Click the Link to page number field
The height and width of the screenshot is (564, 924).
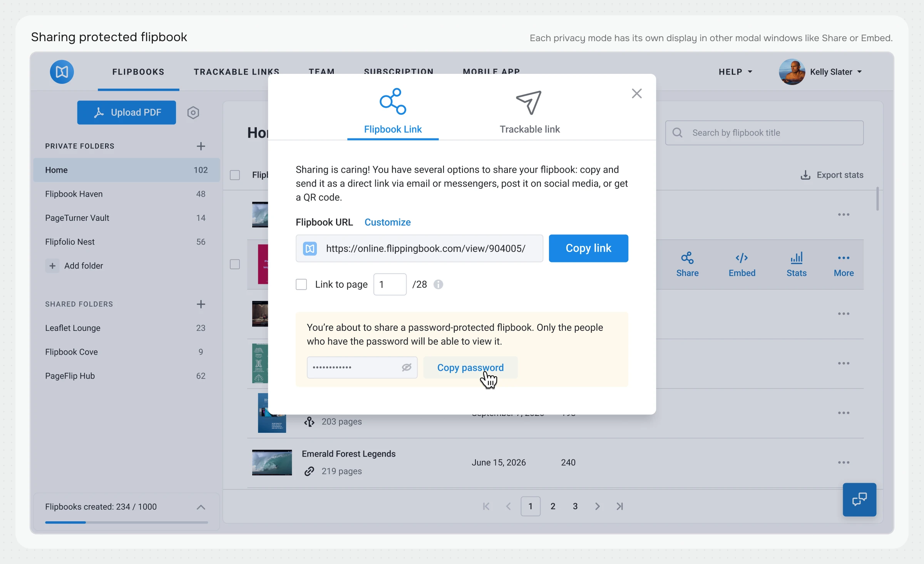(x=390, y=284)
